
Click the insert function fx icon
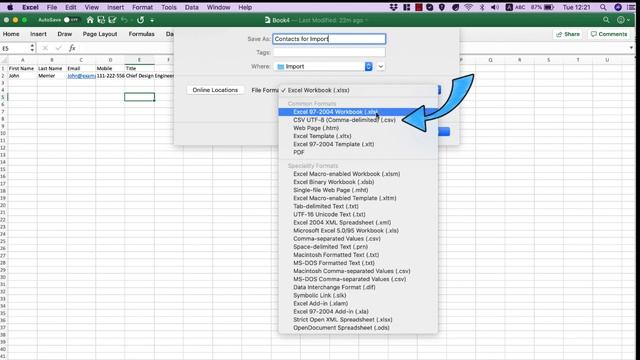click(x=72, y=48)
